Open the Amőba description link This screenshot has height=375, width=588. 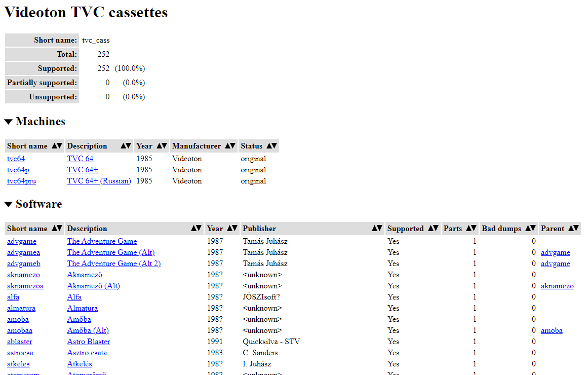pos(79,319)
